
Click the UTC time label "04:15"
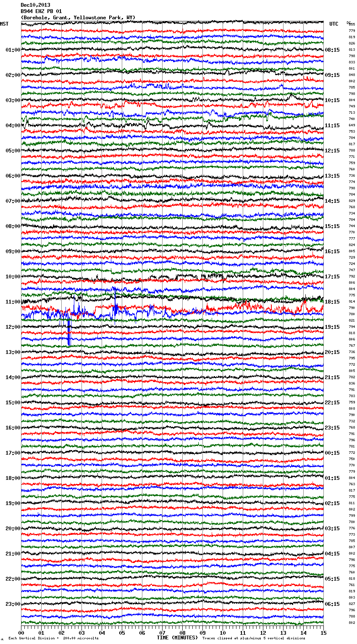pos(332,554)
